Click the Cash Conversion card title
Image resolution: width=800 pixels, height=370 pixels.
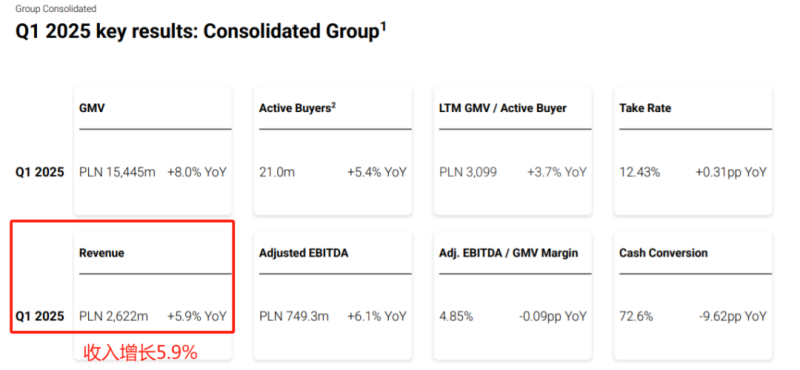[x=663, y=253]
